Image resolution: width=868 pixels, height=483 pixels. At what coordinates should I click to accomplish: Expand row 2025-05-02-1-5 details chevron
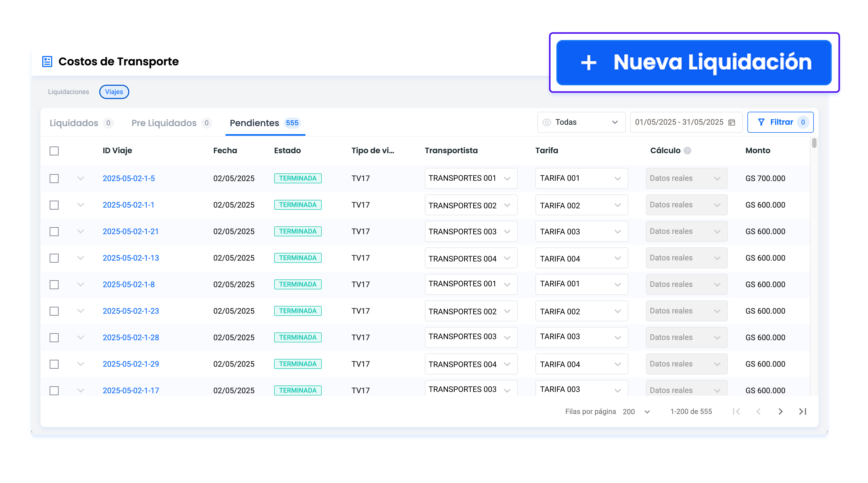click(81, 178)
